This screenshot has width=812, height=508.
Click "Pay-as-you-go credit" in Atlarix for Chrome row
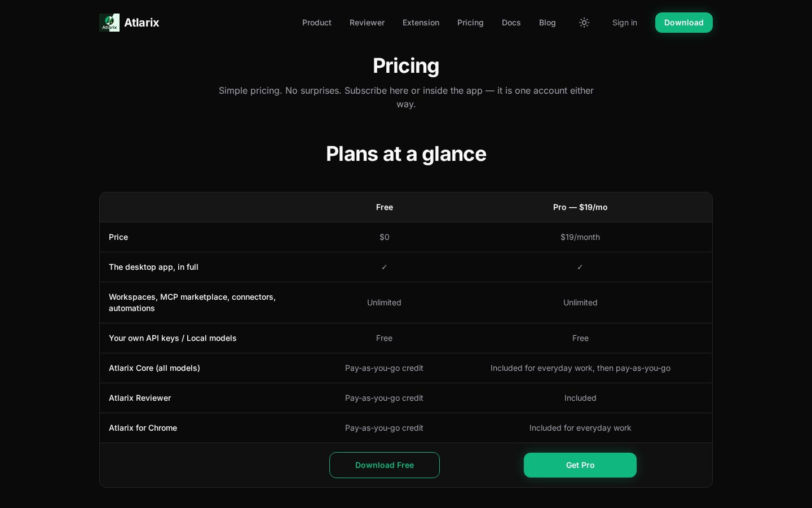coord(384,428)
